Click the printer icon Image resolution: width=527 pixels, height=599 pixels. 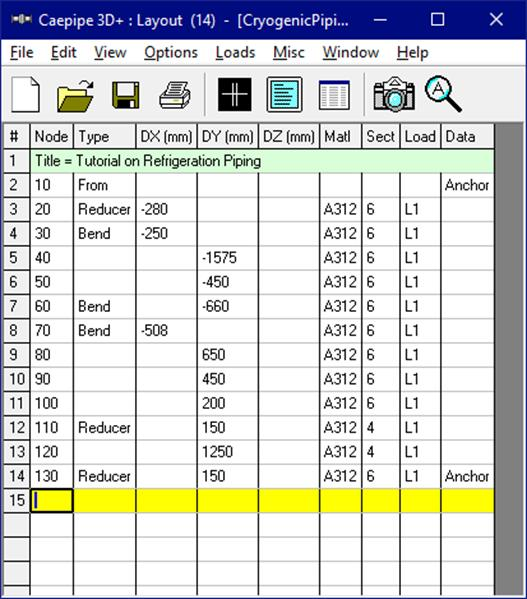coord(175,95)
